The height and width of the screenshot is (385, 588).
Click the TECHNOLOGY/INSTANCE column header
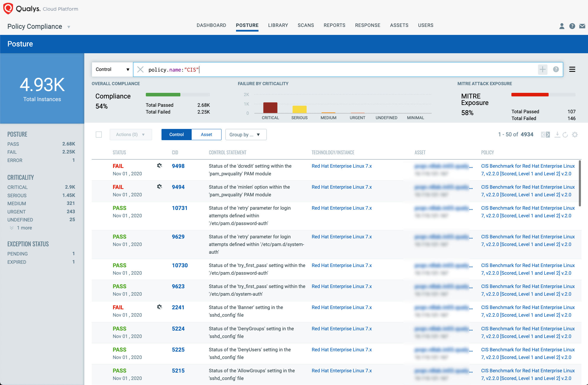click(x=333, y=153)
